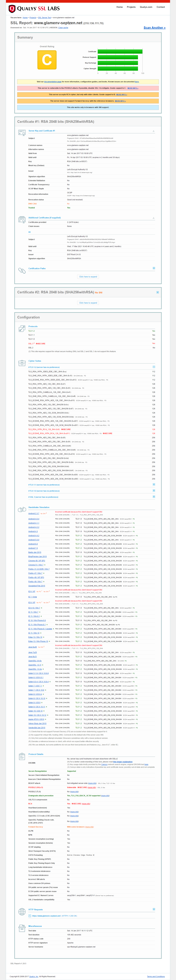The width and height of the screenshot is (176, 980).
Task: Open MORE INFO link in POODLE warning
Action: (x=133, y=88)
